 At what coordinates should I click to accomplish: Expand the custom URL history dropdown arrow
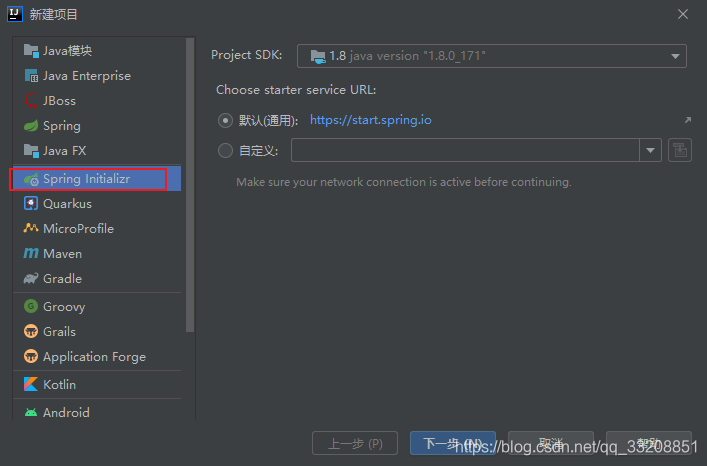pyautogui.click(x=650, y=150)
